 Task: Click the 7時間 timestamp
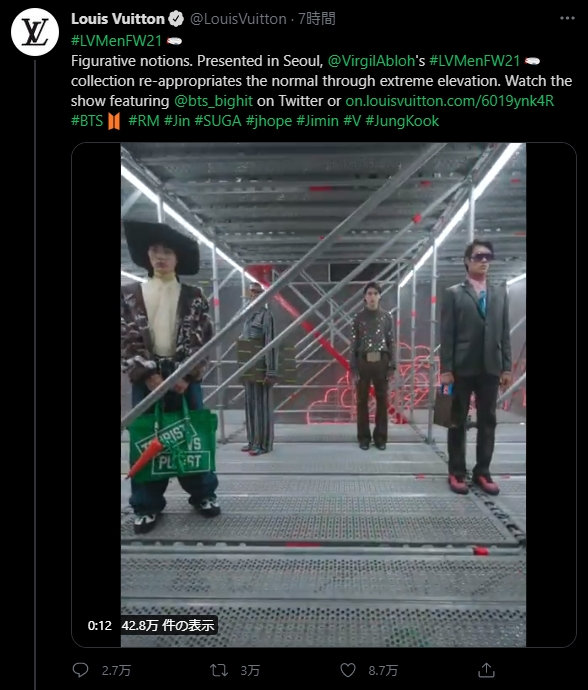point(317,18)
